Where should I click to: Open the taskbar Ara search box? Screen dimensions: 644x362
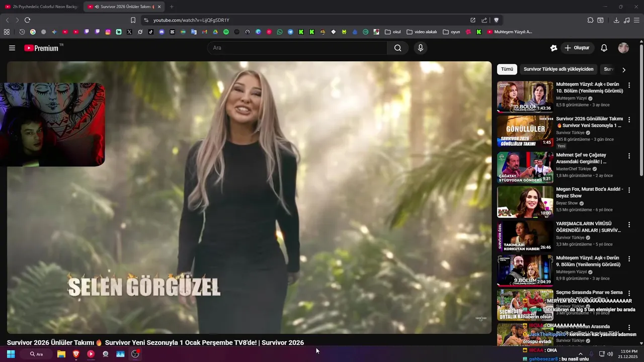tap(36, 354)
